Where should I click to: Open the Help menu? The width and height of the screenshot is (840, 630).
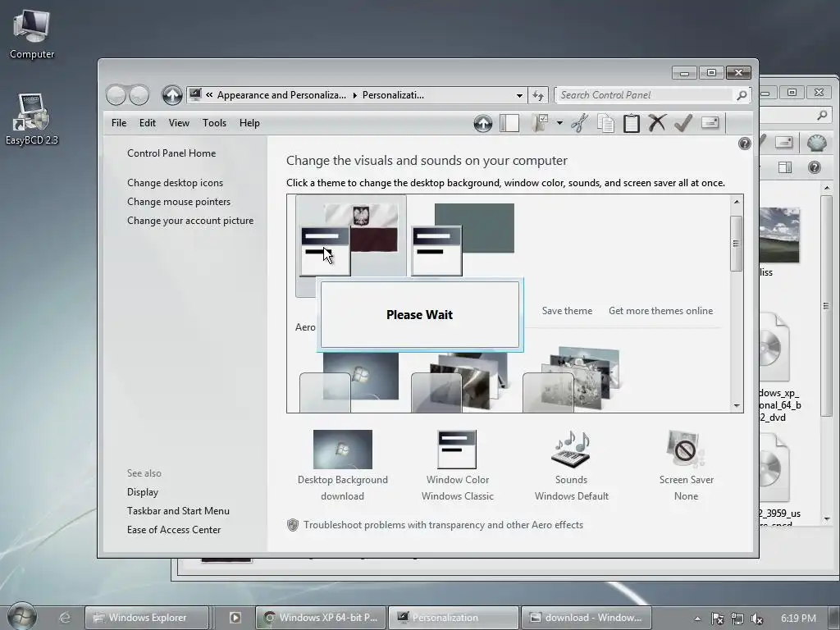[x=249, y=123]
